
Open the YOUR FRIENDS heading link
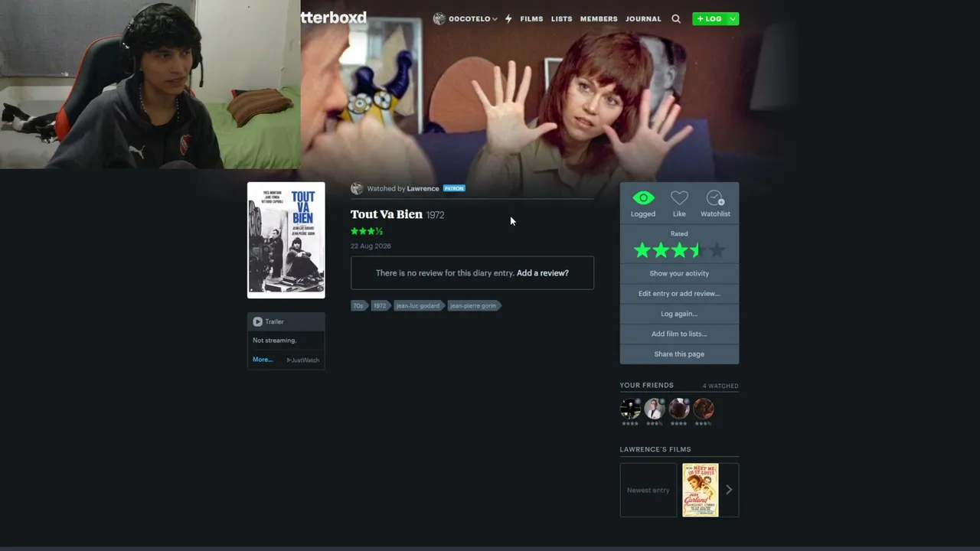647,385
